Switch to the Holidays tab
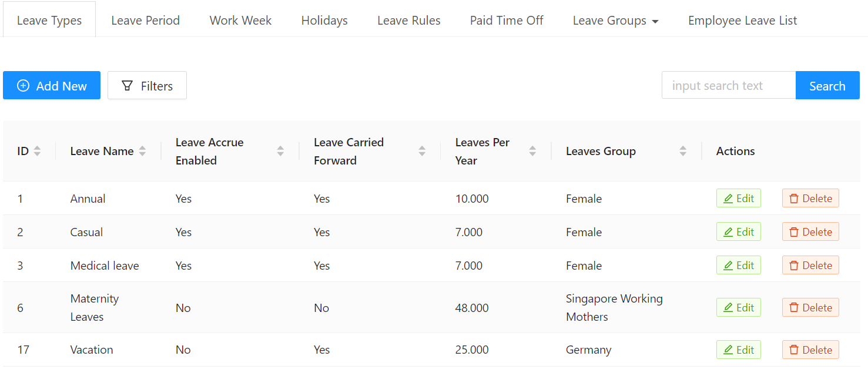The height and width of the screenshot is (376, 868). point(324,20)
